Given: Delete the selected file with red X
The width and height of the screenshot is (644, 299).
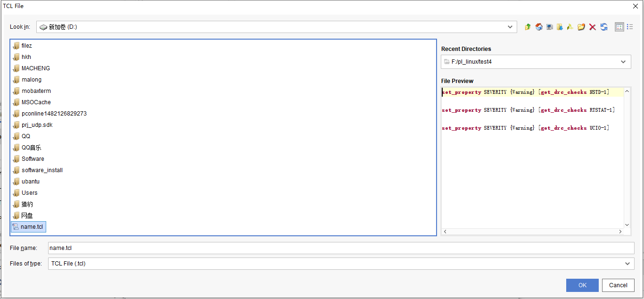Looking at the screenshot, I should pyautogui.click(x=593, y=27).
